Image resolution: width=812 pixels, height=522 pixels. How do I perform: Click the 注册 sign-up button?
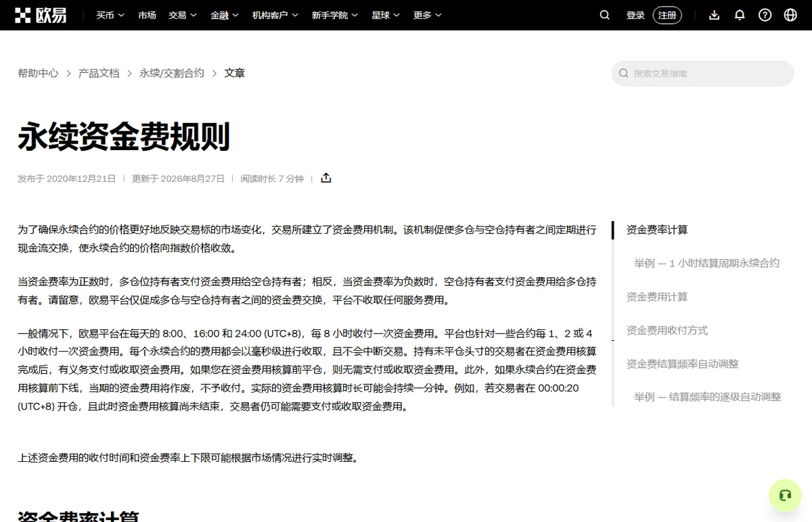(667, 15)
